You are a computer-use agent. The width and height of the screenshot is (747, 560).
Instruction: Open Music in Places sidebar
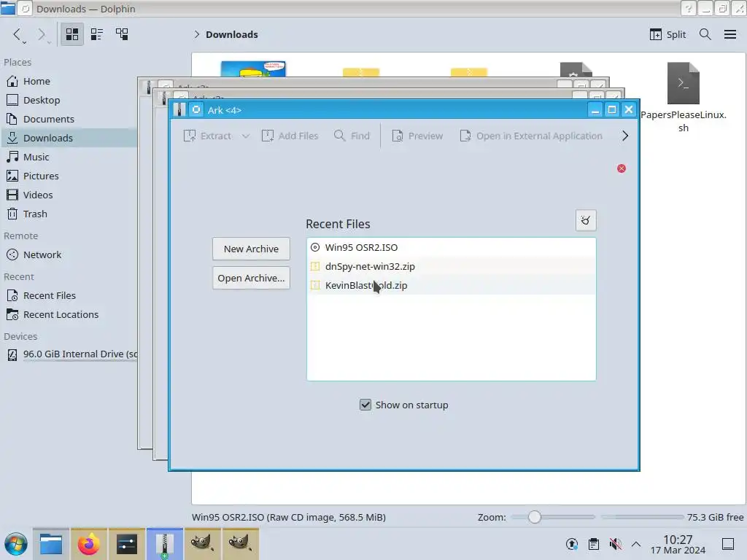pos(69,157)
